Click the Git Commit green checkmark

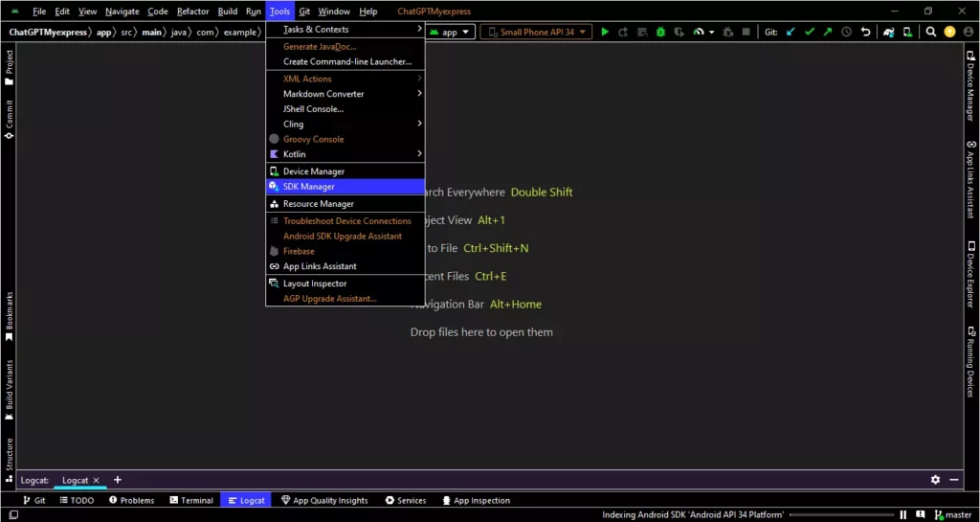coord(810,32)
